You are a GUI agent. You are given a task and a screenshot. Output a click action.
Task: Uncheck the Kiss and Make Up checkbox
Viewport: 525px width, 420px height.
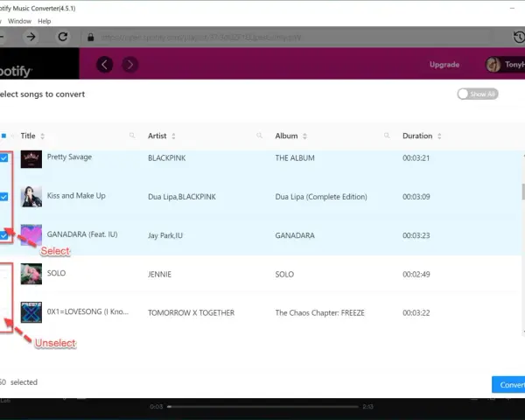pos(3,197)
